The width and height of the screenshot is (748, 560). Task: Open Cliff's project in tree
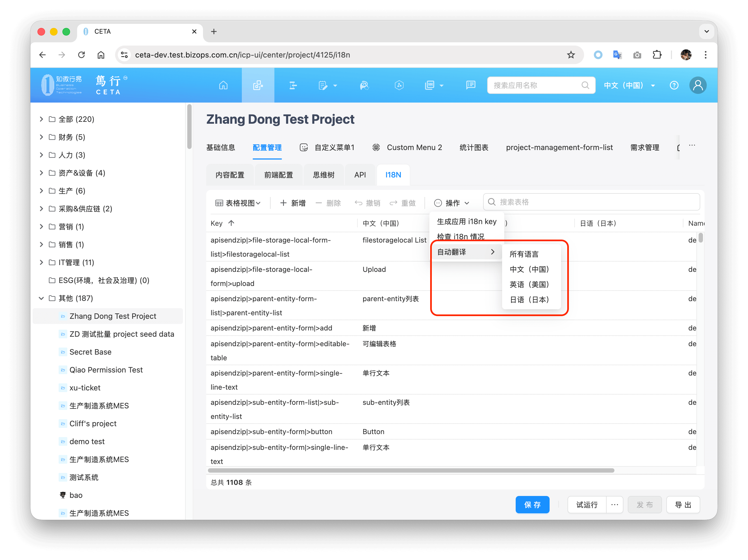tap(93, 424)
